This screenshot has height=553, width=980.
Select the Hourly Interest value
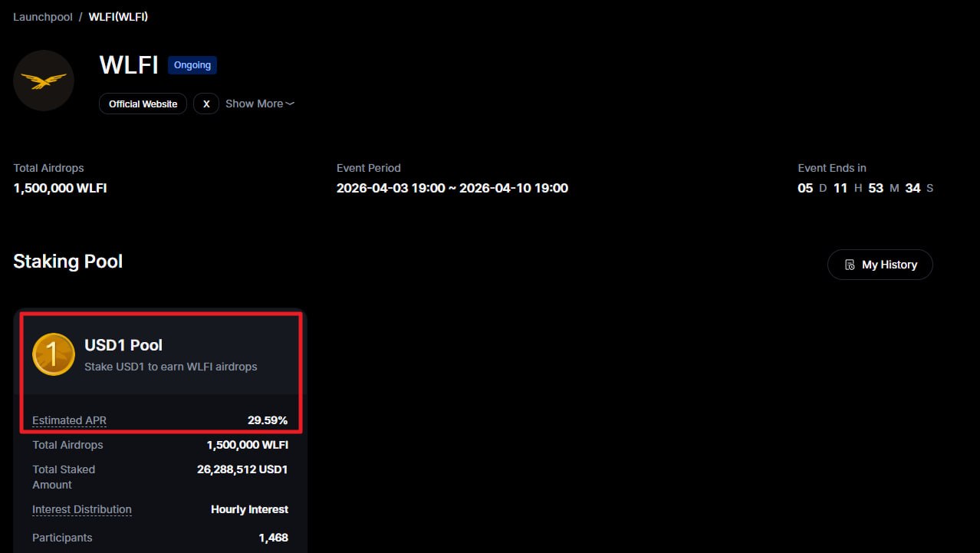pyautogui.click(x=250, y=509)
